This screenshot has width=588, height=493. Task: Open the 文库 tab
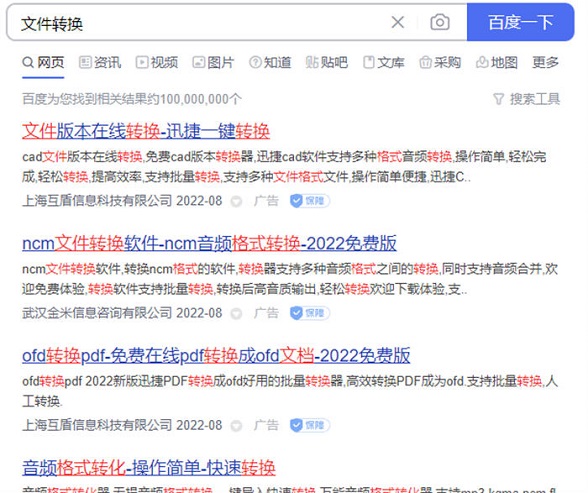point(384,62)
